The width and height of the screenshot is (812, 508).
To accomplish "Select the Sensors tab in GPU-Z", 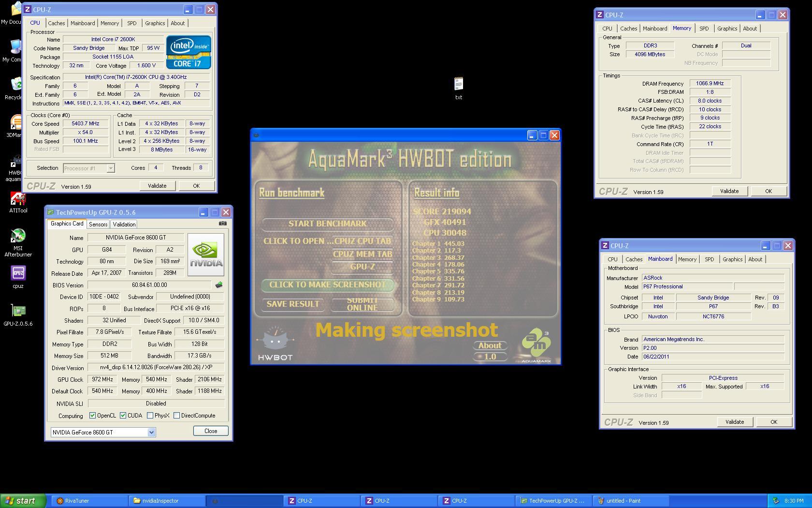I will click(x=98, y=224).
